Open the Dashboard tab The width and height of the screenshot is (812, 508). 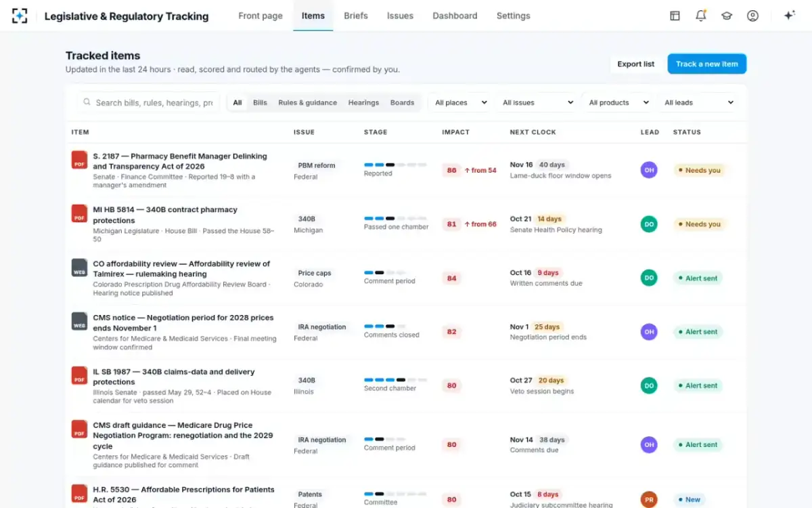pyautogui.click(x=455, y=16)
